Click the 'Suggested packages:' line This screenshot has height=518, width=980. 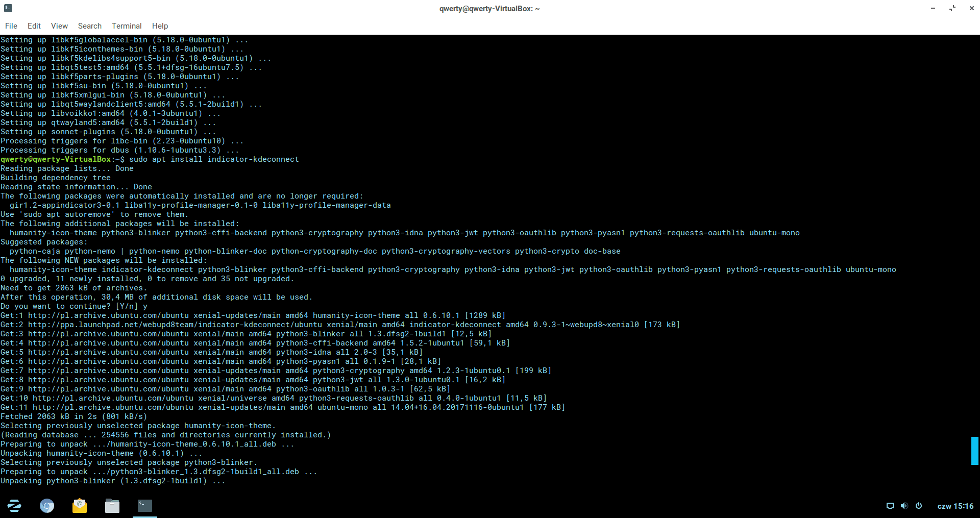(x=44, y=242)
